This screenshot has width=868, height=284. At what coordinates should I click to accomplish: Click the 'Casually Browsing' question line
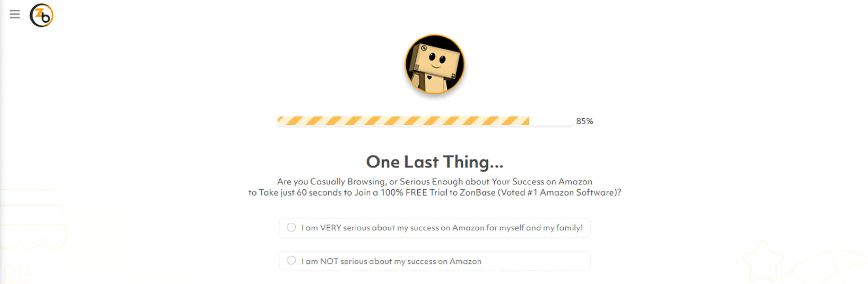pos(435,181)
